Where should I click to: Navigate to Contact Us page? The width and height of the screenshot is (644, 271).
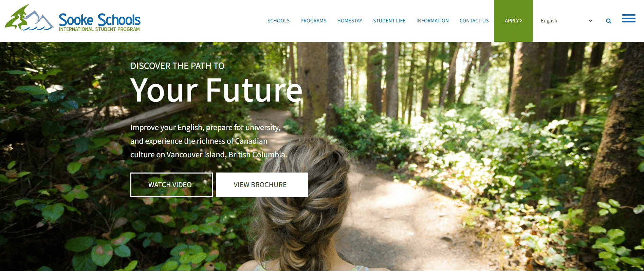tap(474, 21)
